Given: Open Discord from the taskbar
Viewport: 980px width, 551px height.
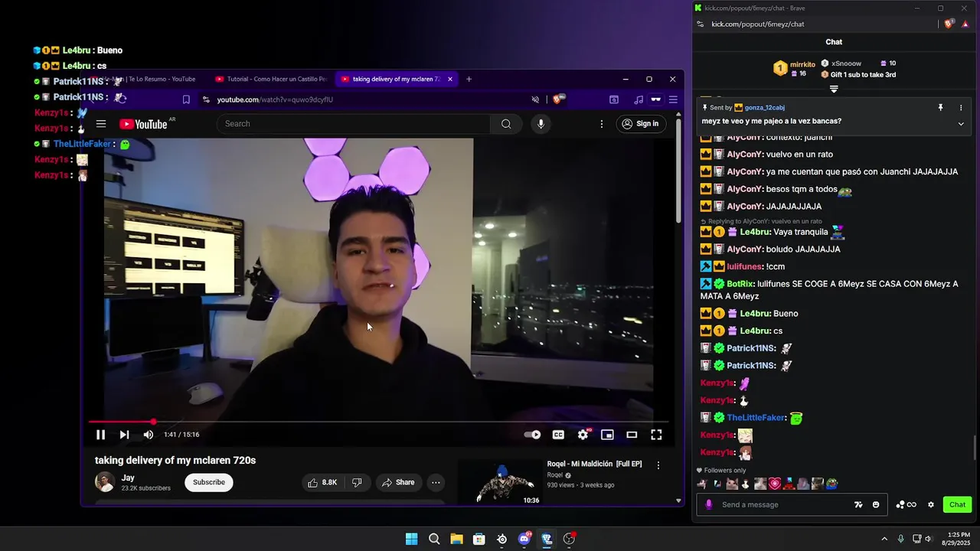Looking at the screenshot, I should tap(524, 539).
